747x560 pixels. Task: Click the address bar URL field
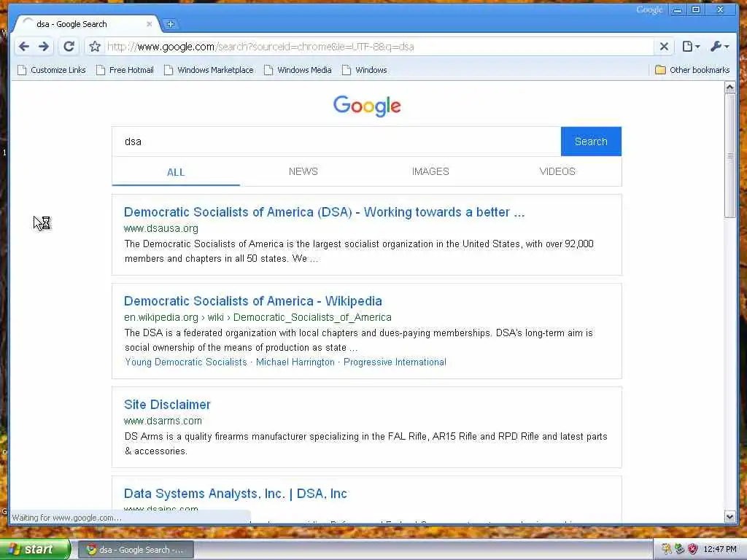click(379, 46)
